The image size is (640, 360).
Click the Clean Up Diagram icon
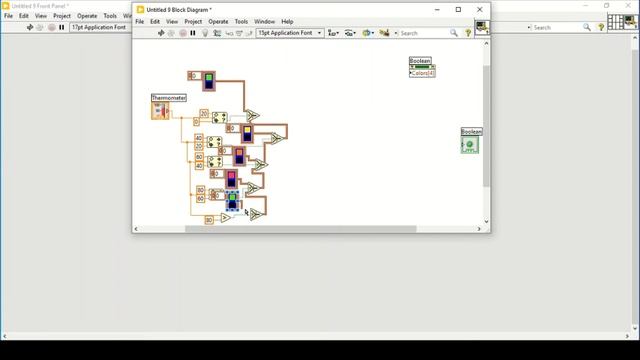click(x=384, y=33)
